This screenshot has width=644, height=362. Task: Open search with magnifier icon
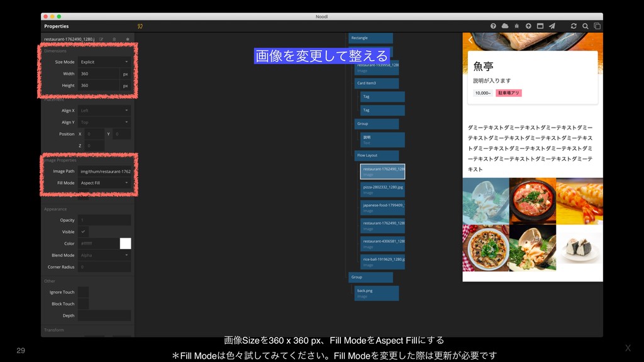pos(586,26)
